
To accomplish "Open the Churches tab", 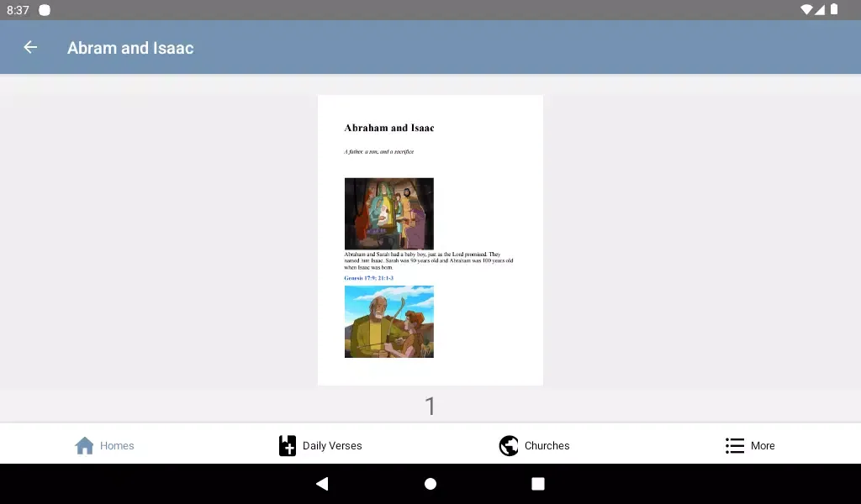I will pyautogui.click(x=534, y=445).
